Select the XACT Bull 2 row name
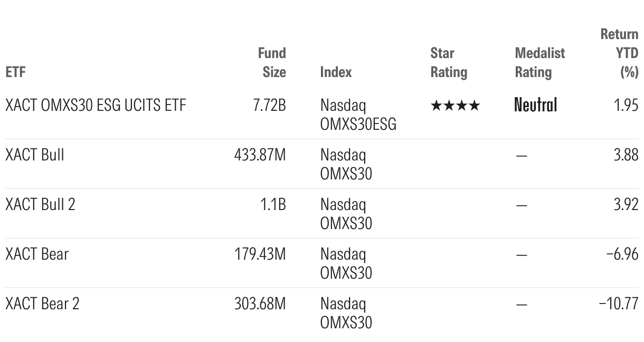644x342 pixels. point(40,205)
